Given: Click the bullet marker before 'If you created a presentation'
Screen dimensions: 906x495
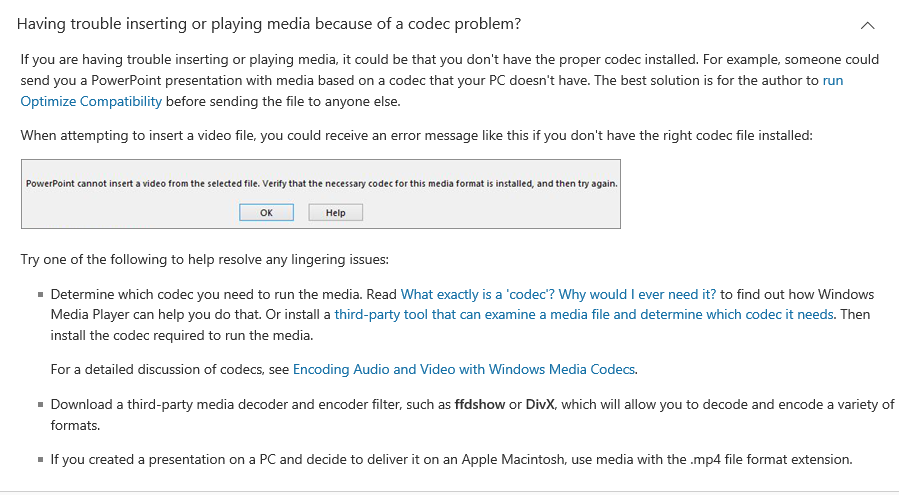Looking at the screenshot, I should coord(40,460).
